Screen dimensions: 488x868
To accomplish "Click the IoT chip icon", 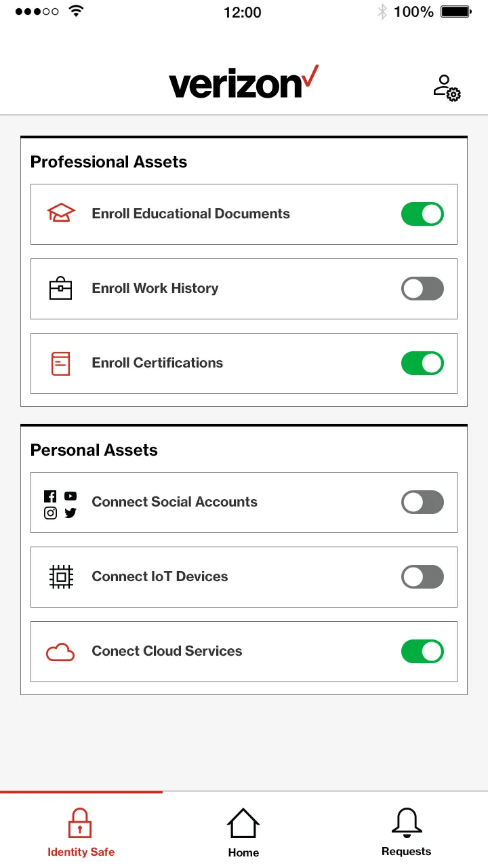I will coord(61,576).
